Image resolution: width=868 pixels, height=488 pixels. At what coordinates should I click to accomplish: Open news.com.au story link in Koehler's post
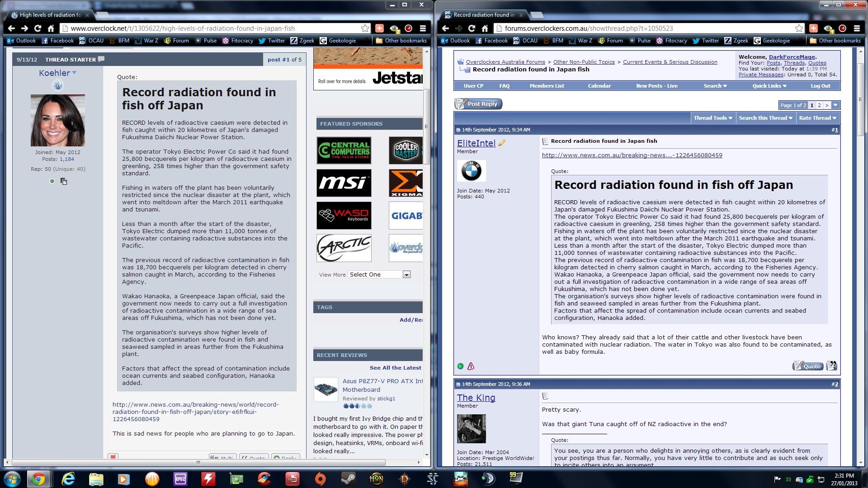click(x=195, y=412)
